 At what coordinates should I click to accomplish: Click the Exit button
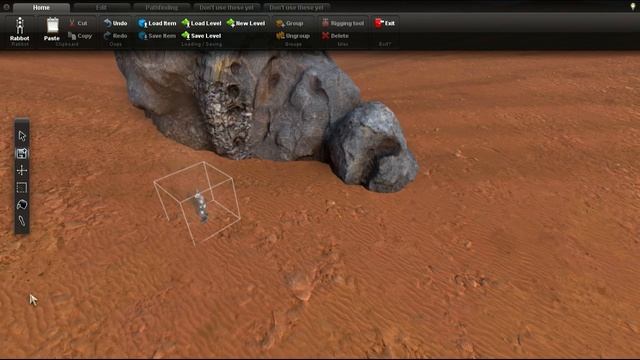pyautogui.click(x=384, y=23)
